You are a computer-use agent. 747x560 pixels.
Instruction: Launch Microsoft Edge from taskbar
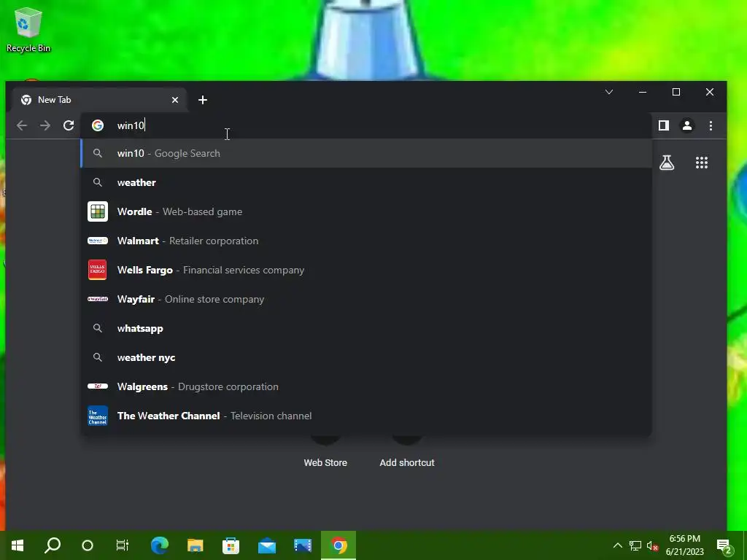(160, 545)
